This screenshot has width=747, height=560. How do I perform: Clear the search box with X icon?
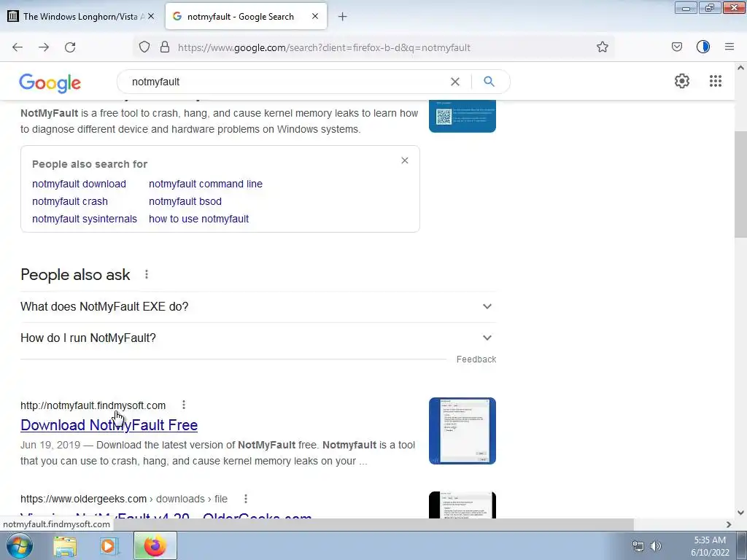pyautogui.click(x=455, y=82)
